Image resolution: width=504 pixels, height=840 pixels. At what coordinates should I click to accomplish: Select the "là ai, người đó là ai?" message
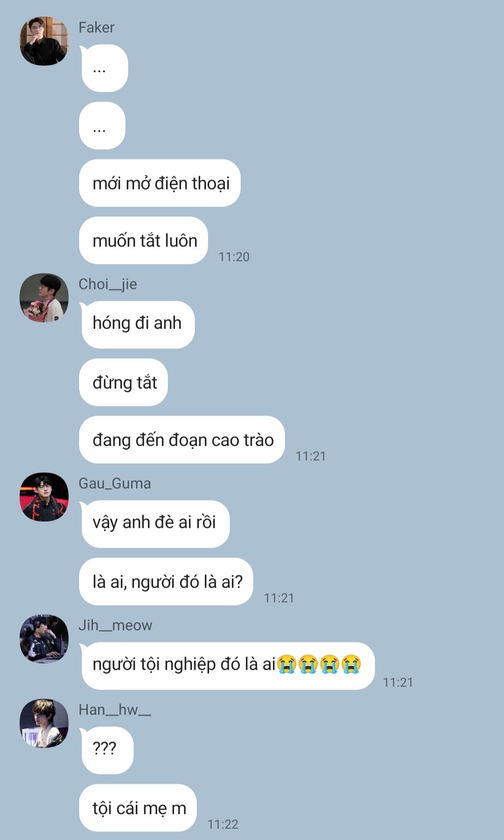[166, 581]
